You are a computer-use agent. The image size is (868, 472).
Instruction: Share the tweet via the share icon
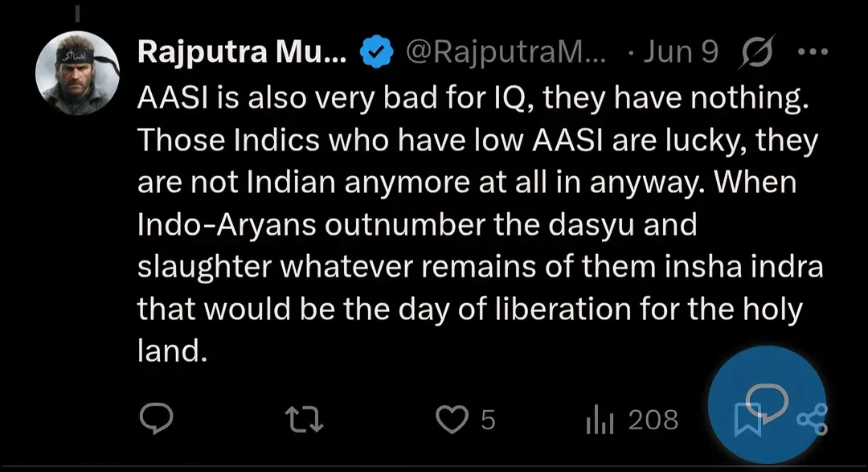click(811, 419)
